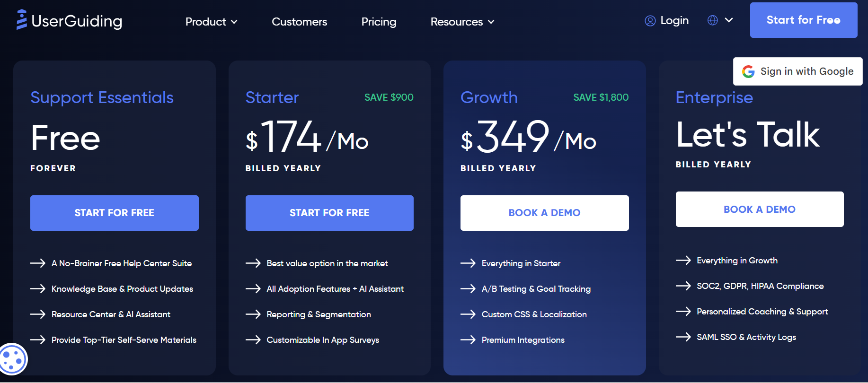Go to the Customers page
868x383 pixels.
[x=299, y=22]
